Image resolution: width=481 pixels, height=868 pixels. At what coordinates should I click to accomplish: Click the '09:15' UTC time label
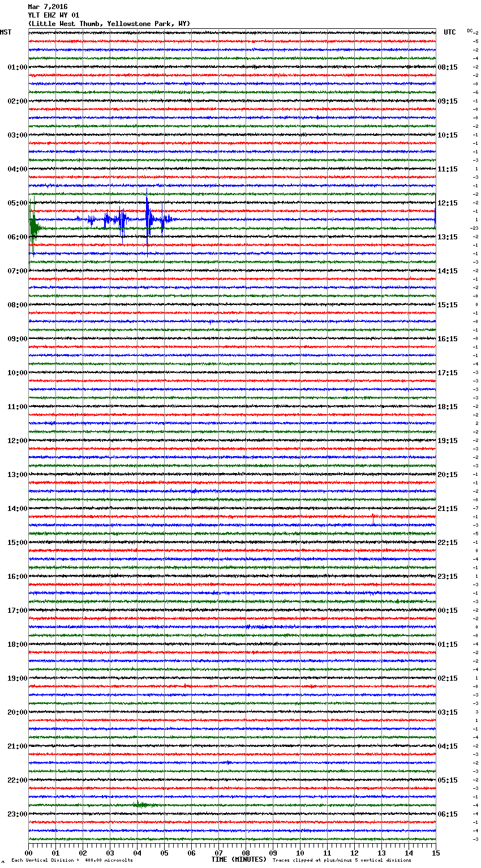(x=448, y=101)
